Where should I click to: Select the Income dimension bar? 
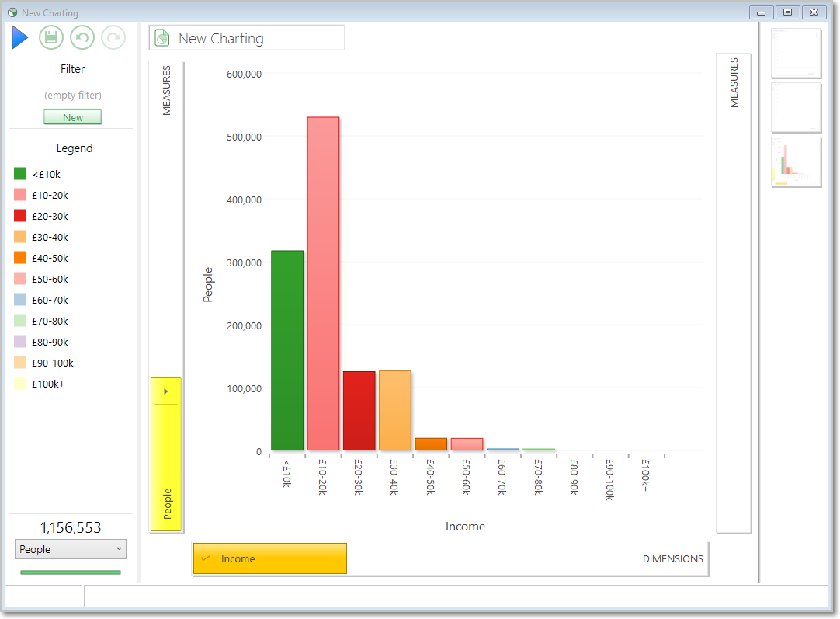(x=270, y=558)
